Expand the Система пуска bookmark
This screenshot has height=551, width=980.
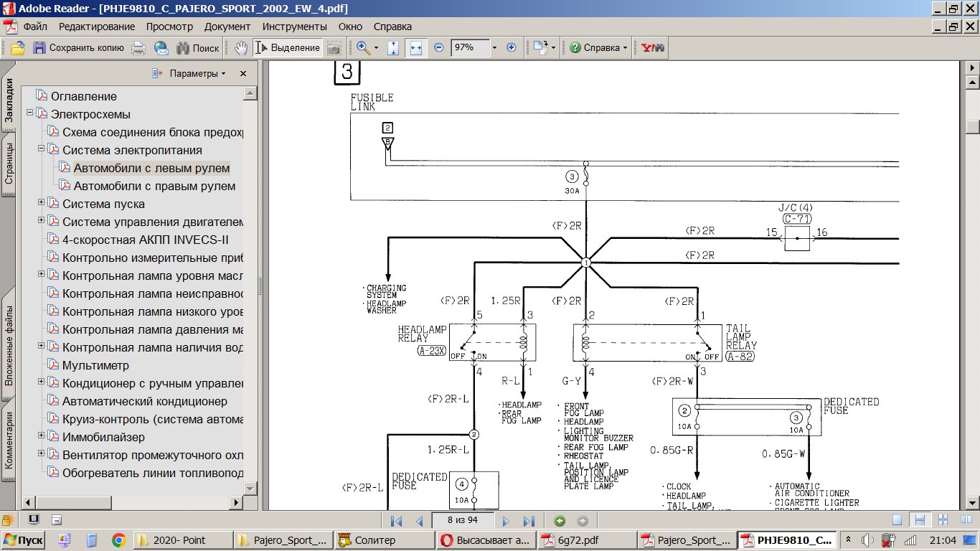tap(42, 204)
